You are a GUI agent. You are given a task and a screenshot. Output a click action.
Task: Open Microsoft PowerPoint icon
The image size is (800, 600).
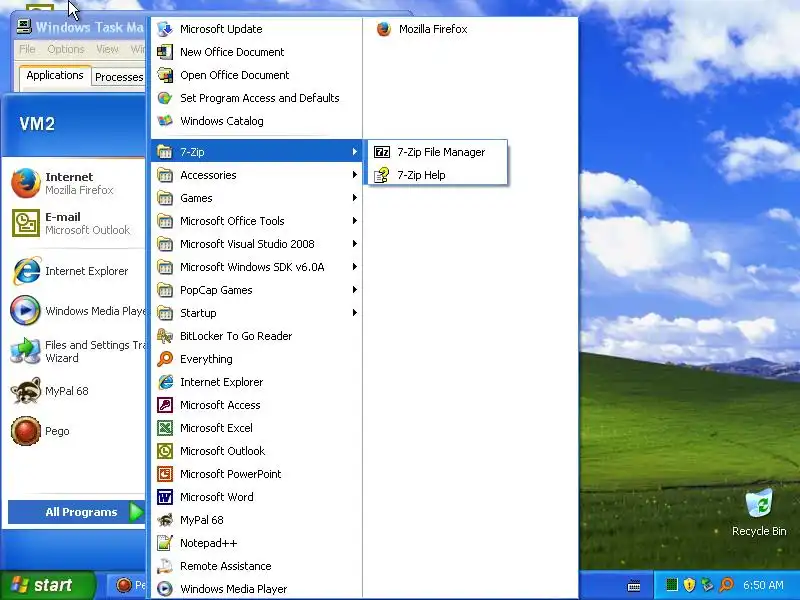pyautogui.click(x=165, y=474)
